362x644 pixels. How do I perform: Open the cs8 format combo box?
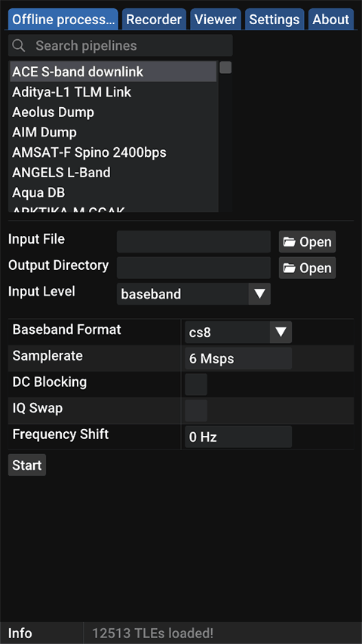pyautogui.click(x=238, y=333)
